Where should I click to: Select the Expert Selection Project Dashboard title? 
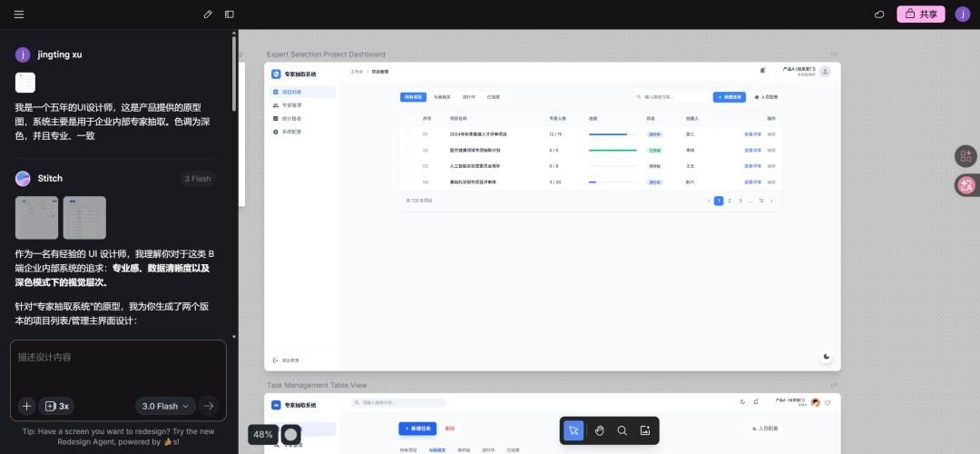[x=327, y=54]
